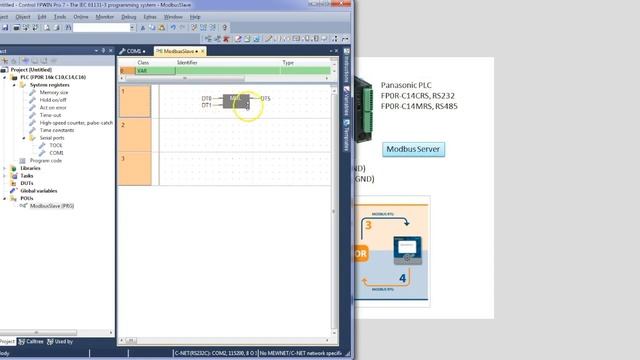Select the Program code tree item
Image resolution: width=640 pixels, height=360 pixels.
(x=46, y=160)
